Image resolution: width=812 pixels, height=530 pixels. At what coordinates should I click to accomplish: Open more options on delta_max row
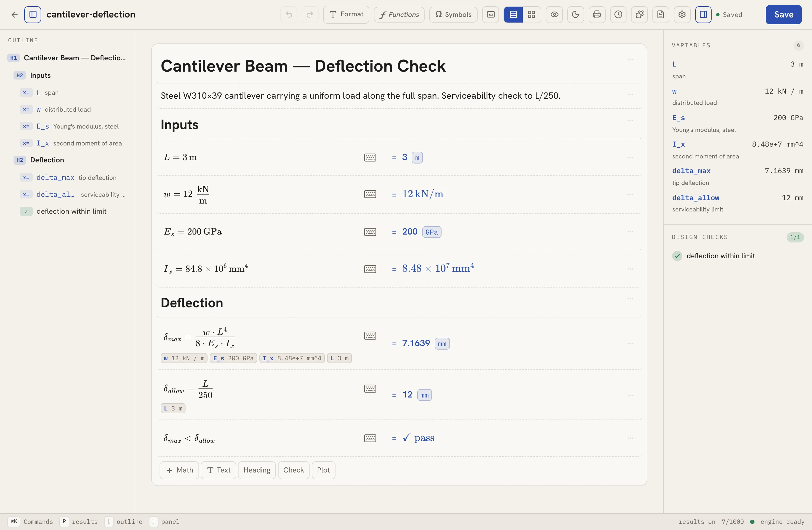click(630, 343)
